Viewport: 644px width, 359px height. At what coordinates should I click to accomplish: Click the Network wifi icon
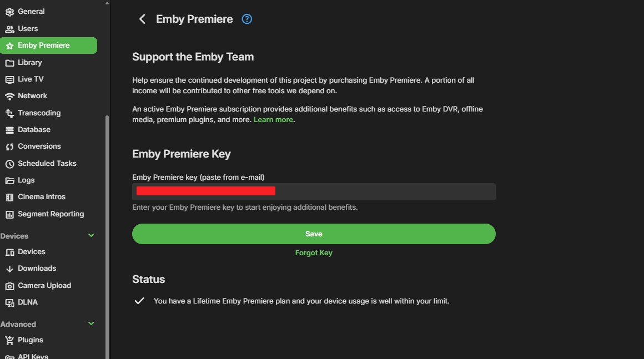[x=9, y=96]
